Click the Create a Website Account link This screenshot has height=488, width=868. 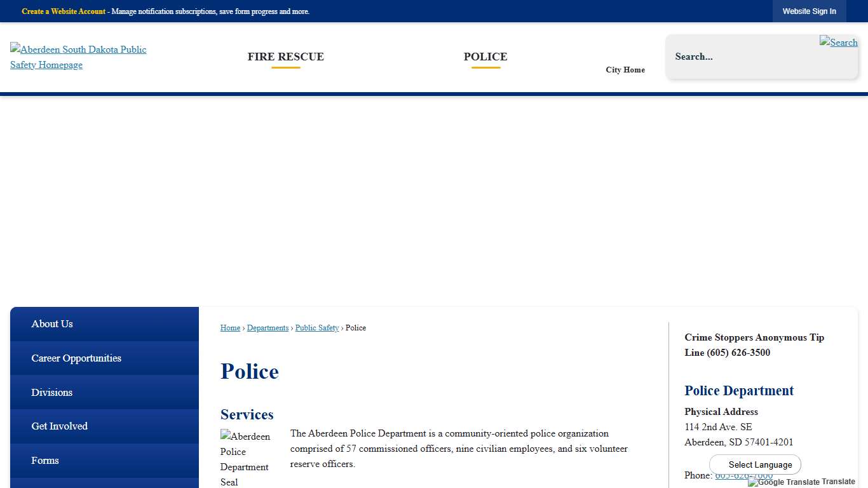[x=63, y=11]
